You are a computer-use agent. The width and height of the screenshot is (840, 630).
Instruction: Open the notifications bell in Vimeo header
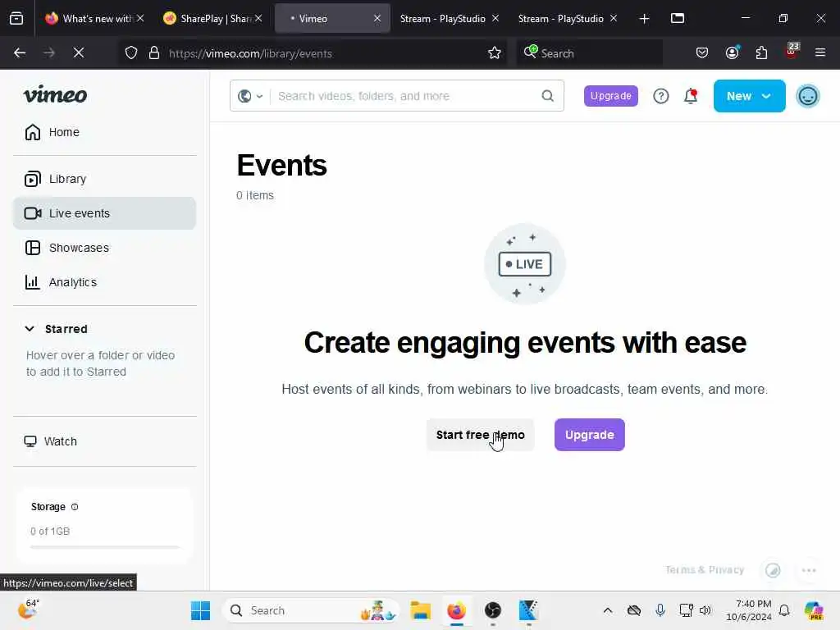(691, 96)
